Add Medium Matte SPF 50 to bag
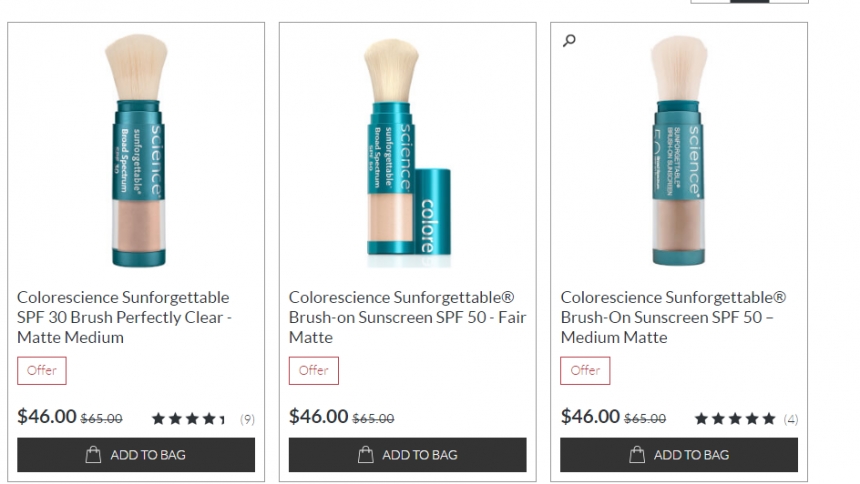 [x=679, y=455]
